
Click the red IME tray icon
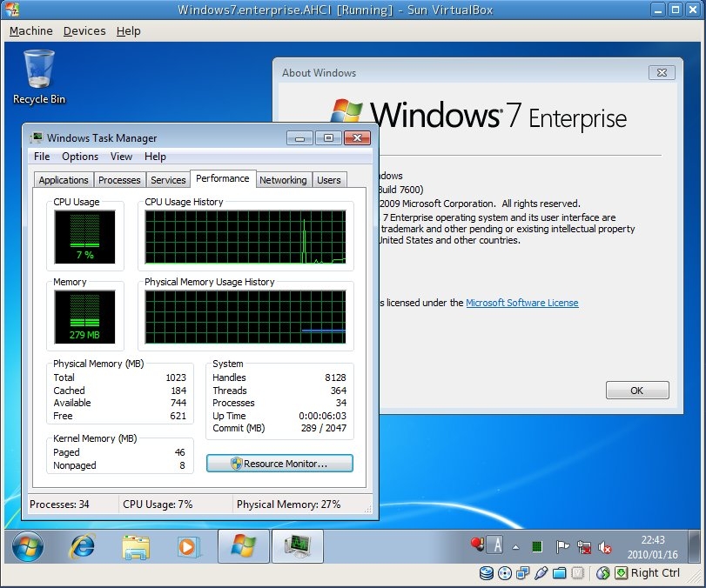click(477, 545)
